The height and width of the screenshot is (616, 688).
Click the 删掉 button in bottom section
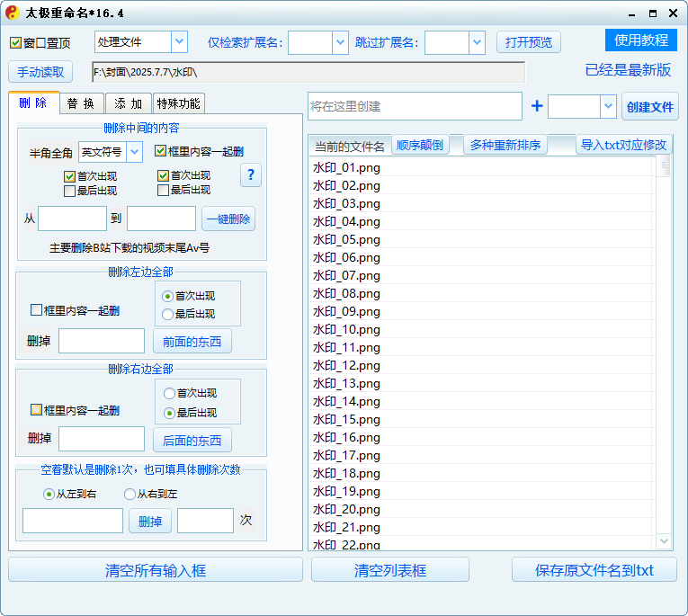coord(150,522)
